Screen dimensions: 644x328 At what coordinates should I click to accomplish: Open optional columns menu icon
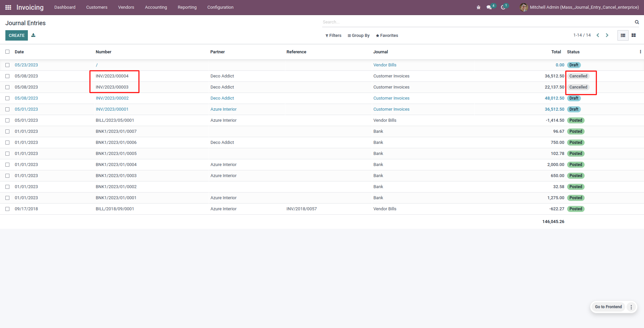(x=640, y=52)
